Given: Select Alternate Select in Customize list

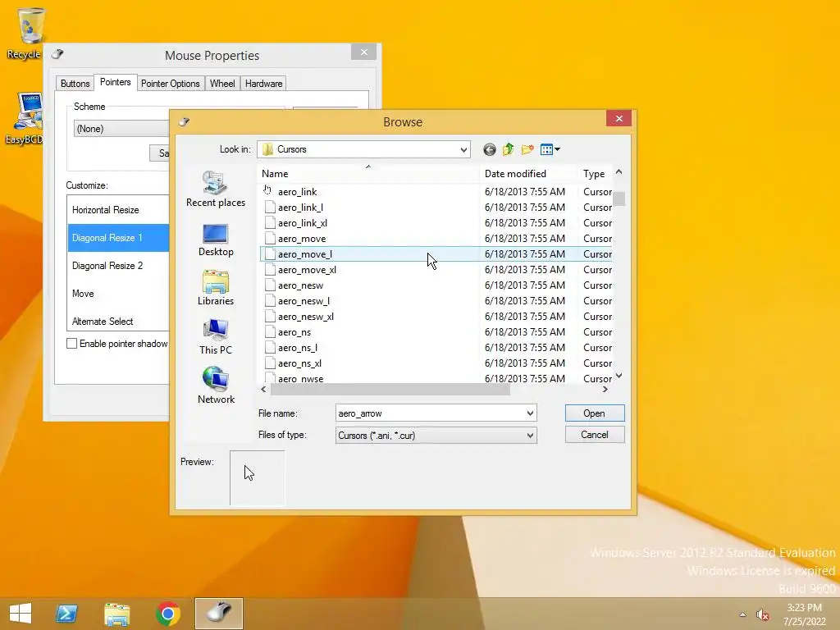Looking at the screenshot, I should (118, 322).
